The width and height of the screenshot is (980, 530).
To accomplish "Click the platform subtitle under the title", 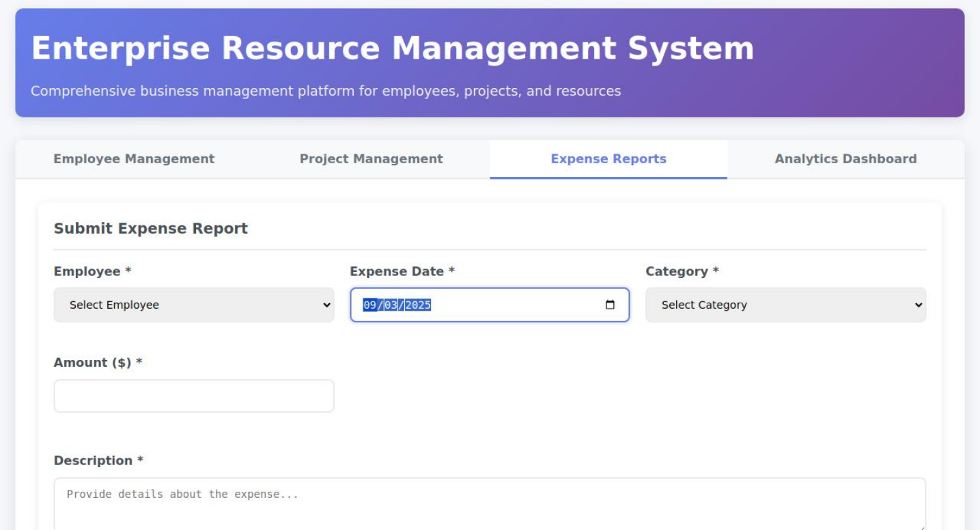I will click(x=326, y=92).
